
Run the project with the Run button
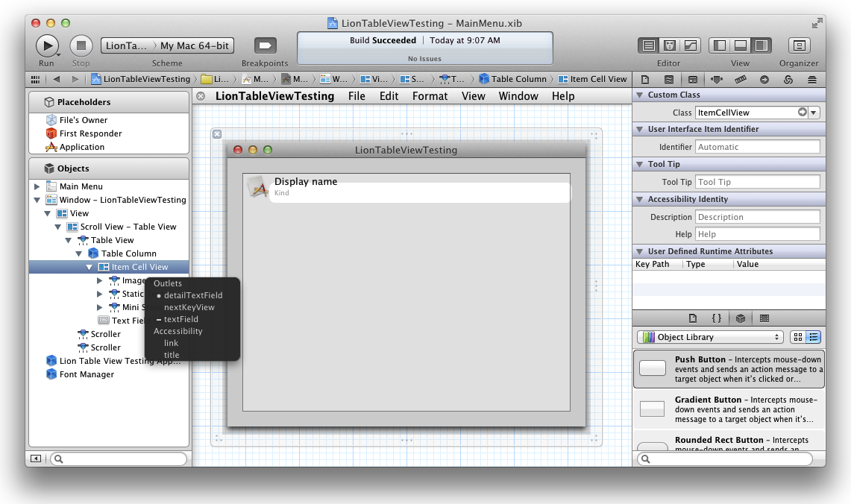coord(47,45)
